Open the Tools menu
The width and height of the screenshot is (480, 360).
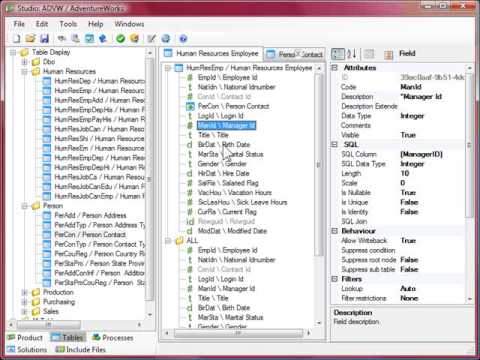point(68,24)
